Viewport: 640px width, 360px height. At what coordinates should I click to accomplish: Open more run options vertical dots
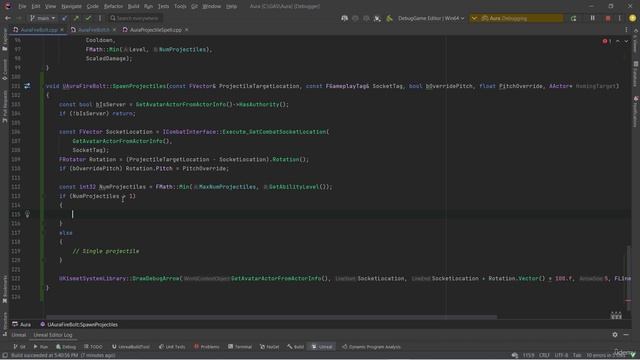[x=620, y=18]
